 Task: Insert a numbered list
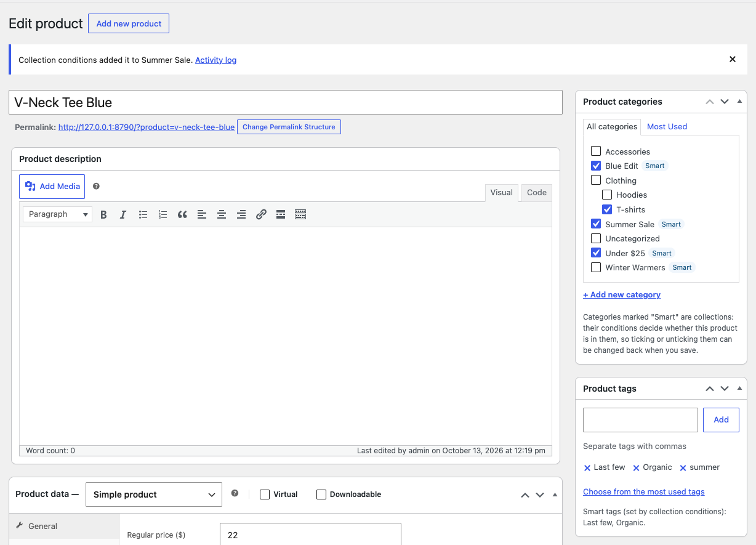point(163,214)
